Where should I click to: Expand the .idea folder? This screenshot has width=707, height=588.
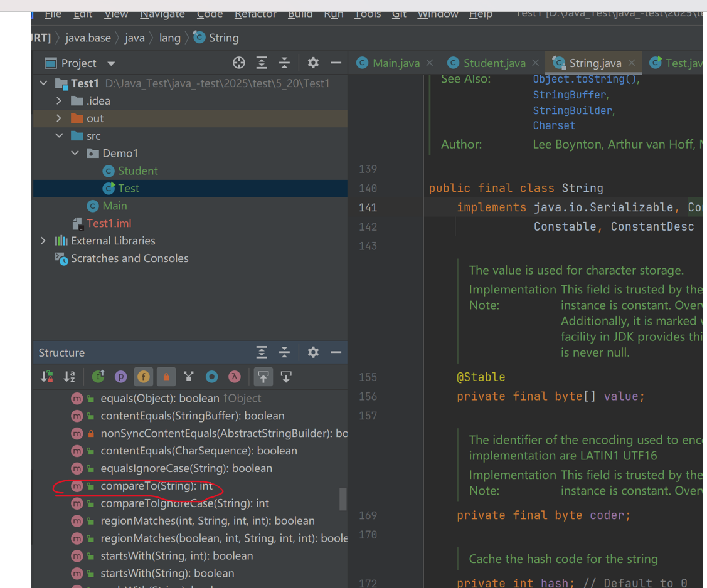[x=59, y=101]
